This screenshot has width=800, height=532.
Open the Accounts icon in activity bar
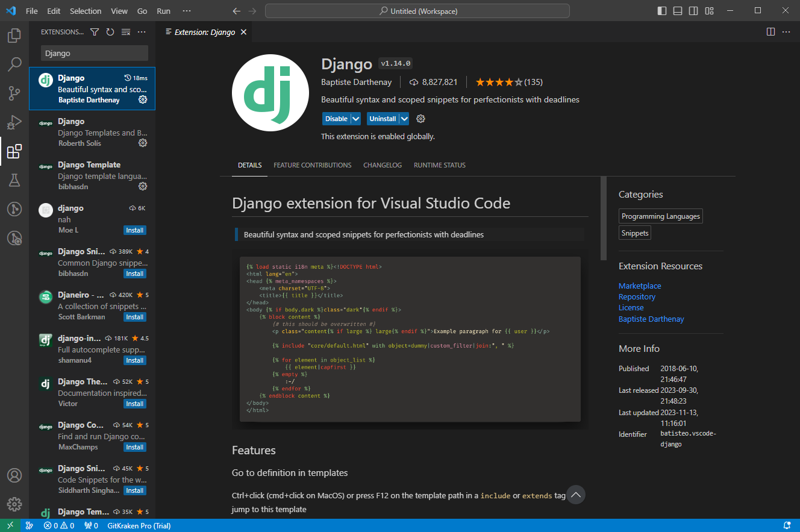coord(14,475)
